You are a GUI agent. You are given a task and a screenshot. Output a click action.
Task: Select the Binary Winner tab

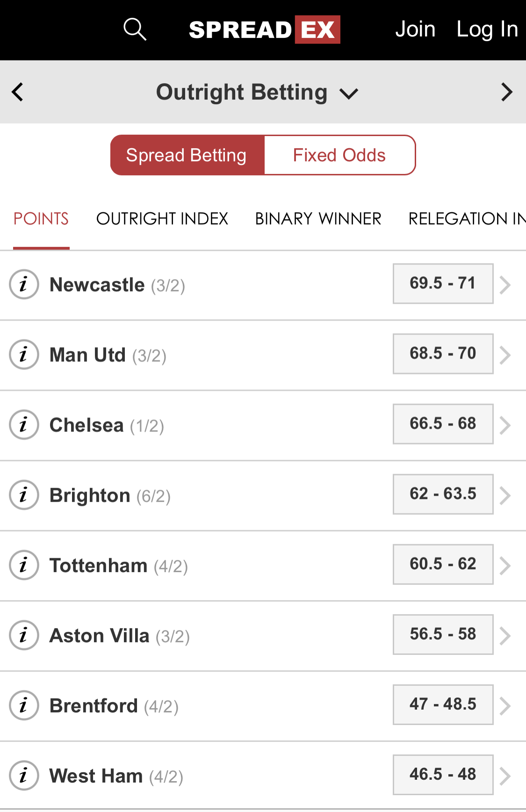[318, 219]
